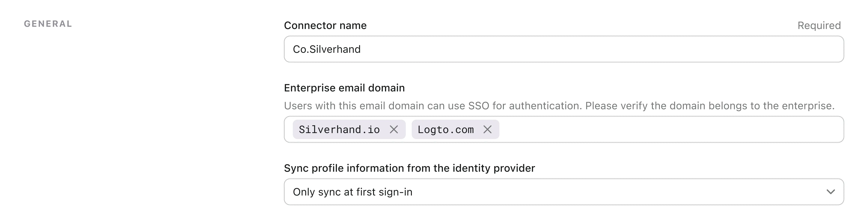The height and width of the screenshot is (223, 868).
Task: Click the Sync profile information heading
Action: click(409, 168)
